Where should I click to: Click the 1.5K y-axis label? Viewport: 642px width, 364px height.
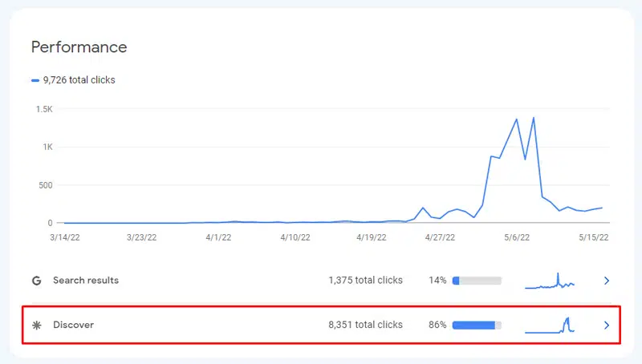pyautogui.click(x=43, y=109)
